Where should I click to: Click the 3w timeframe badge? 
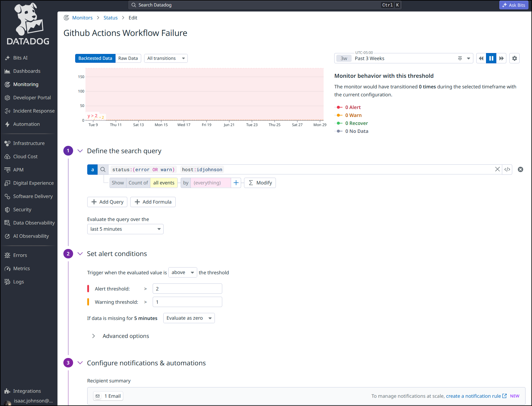[x=344, y=58]
